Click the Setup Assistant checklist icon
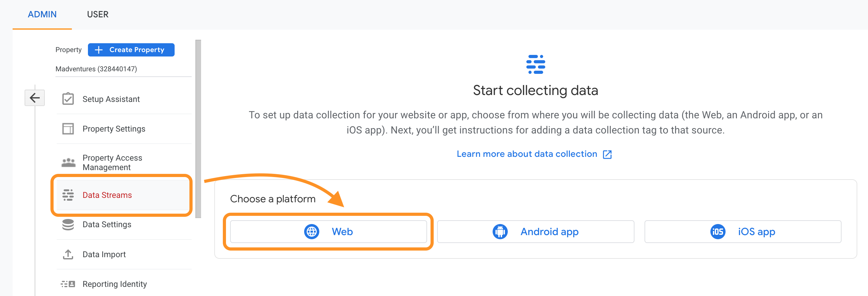 (68, 99)
